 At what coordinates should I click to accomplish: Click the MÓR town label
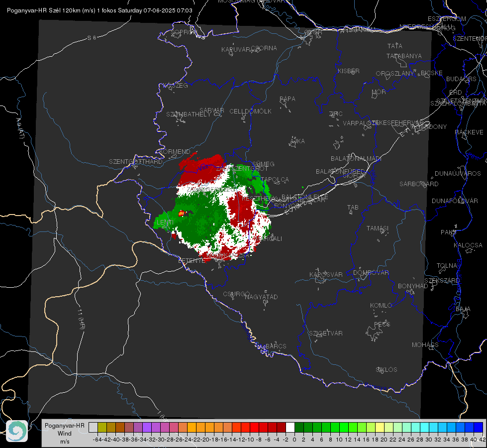point(379,92)
